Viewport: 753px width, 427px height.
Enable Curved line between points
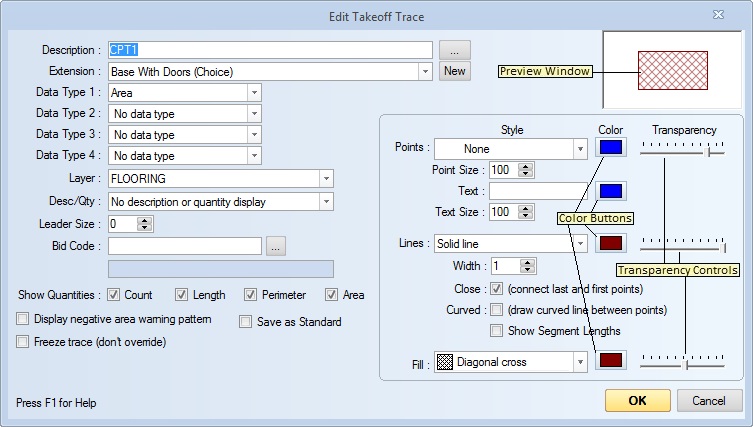pos(497,309)
